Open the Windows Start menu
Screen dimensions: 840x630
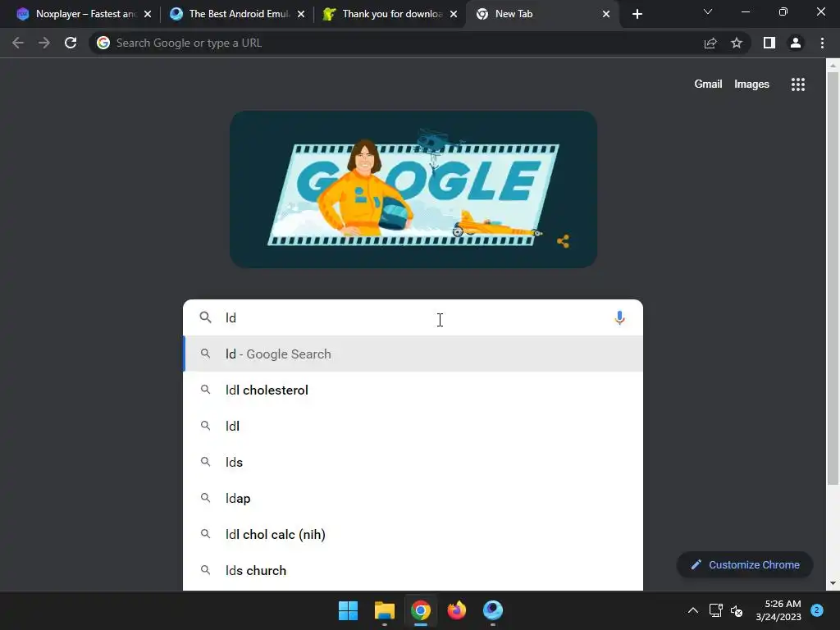click(348, 610)
